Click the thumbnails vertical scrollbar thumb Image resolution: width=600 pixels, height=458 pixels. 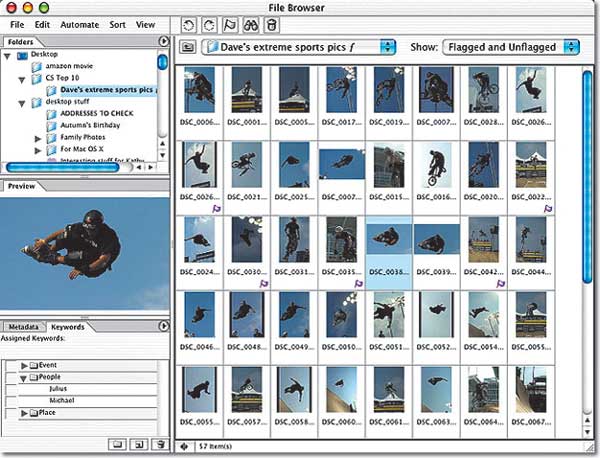tap(587, 177)
